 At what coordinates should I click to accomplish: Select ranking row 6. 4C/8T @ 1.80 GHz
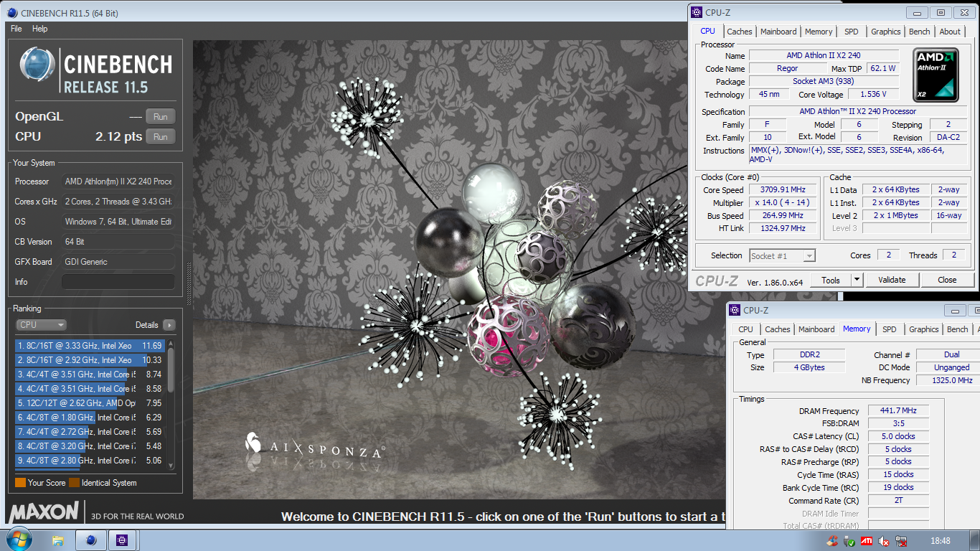tap(90, 418)
